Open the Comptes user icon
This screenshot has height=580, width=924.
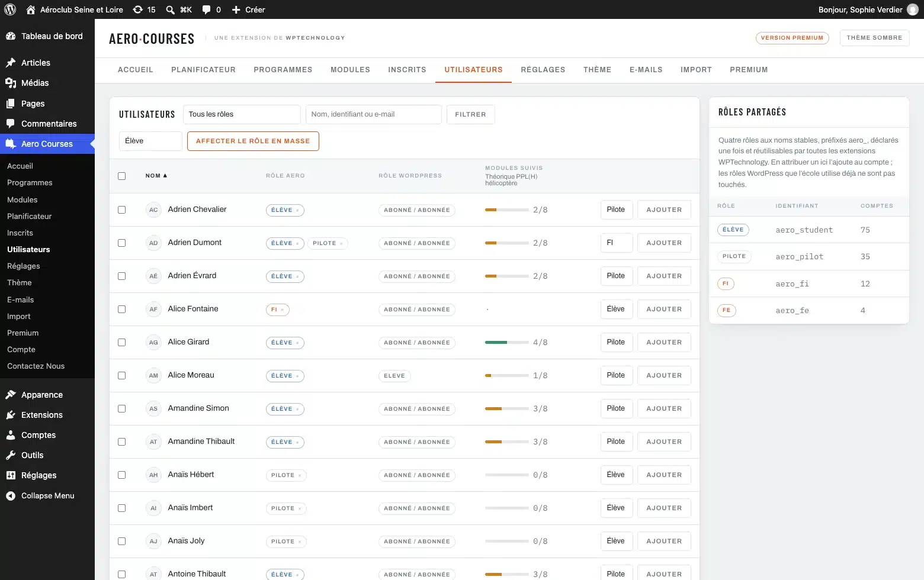point(11,435)
